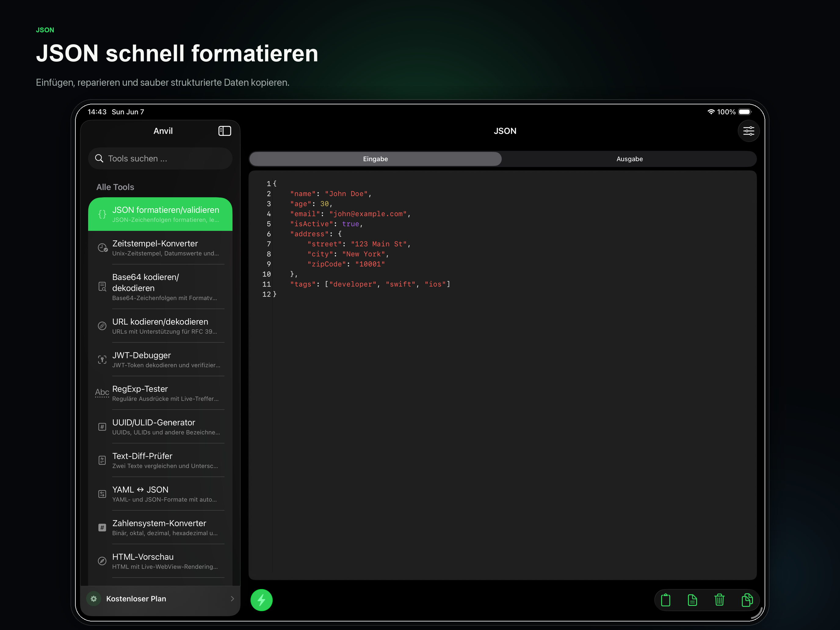Click the "developer" tag string
This screenshot has width=840, height=630.
(353, 284)
